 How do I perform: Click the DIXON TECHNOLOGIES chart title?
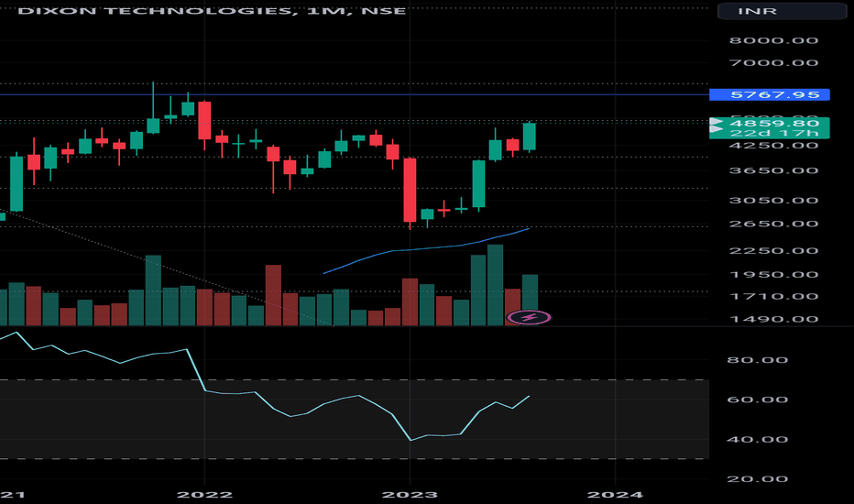(x=212, y=10)
